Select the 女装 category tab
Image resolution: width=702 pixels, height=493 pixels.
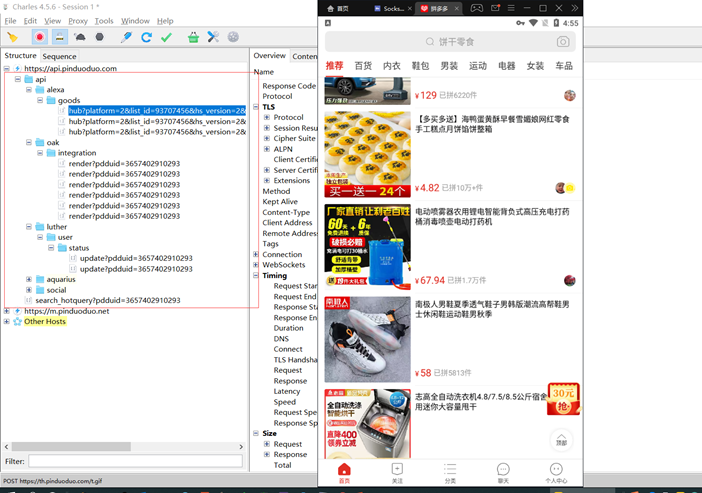click(x=535, y=66)
